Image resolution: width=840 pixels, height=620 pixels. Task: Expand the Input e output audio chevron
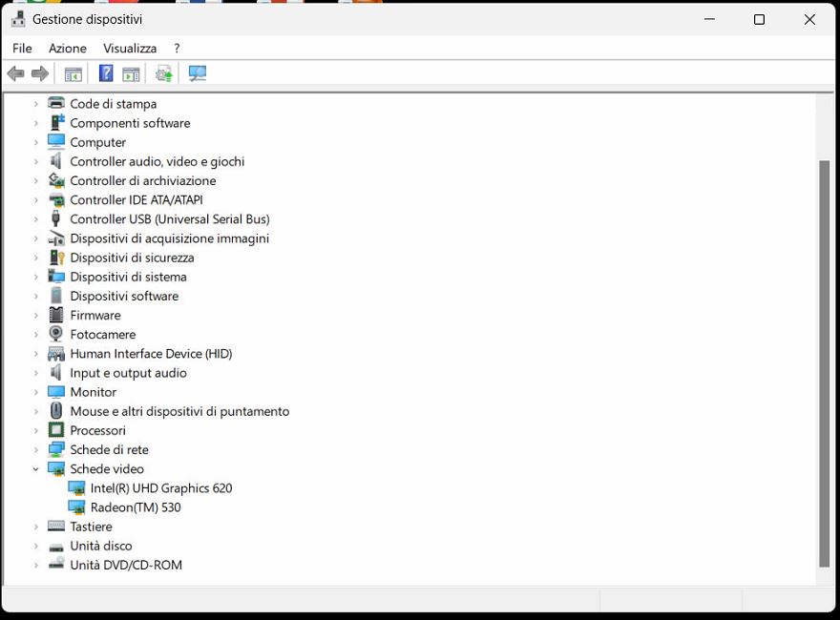(36, 373)
